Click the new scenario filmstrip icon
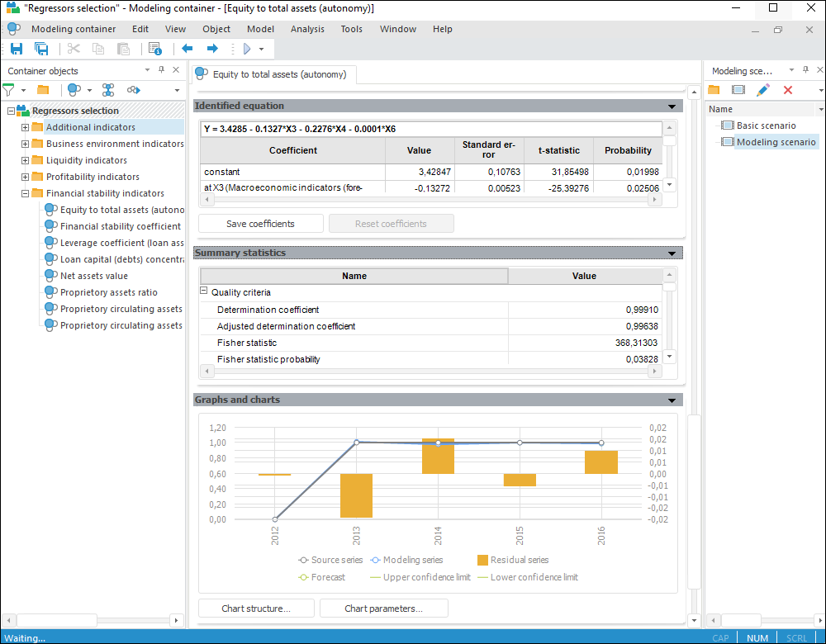This screenshot has width=826, height=644. click(x=738, y=89)
